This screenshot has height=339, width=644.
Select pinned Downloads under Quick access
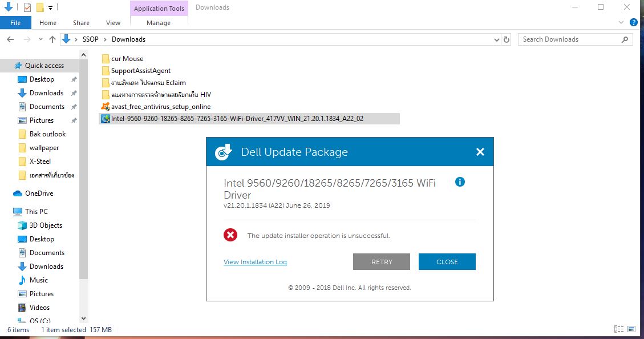click(x=46, y=93)
